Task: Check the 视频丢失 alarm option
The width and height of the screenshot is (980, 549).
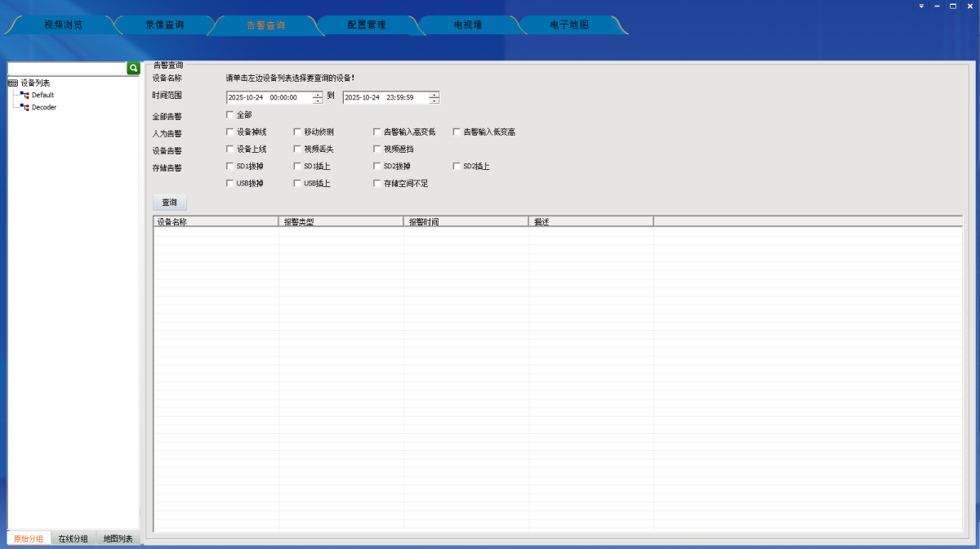Action: (297, 150)
